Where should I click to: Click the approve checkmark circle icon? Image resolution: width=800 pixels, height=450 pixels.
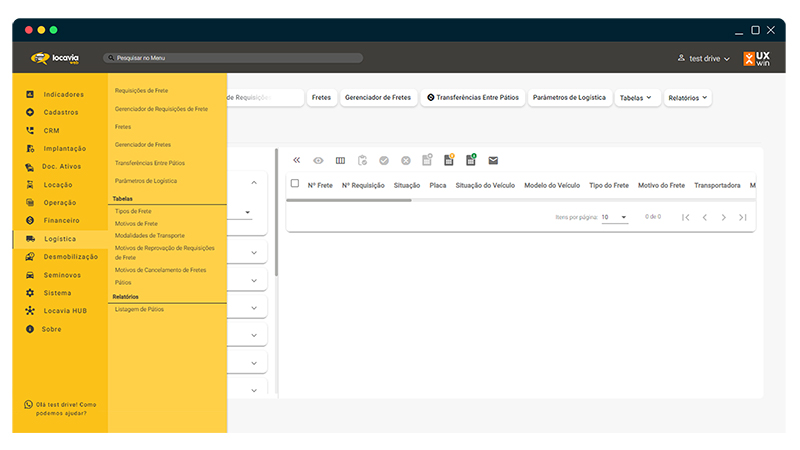pos(384,161)
